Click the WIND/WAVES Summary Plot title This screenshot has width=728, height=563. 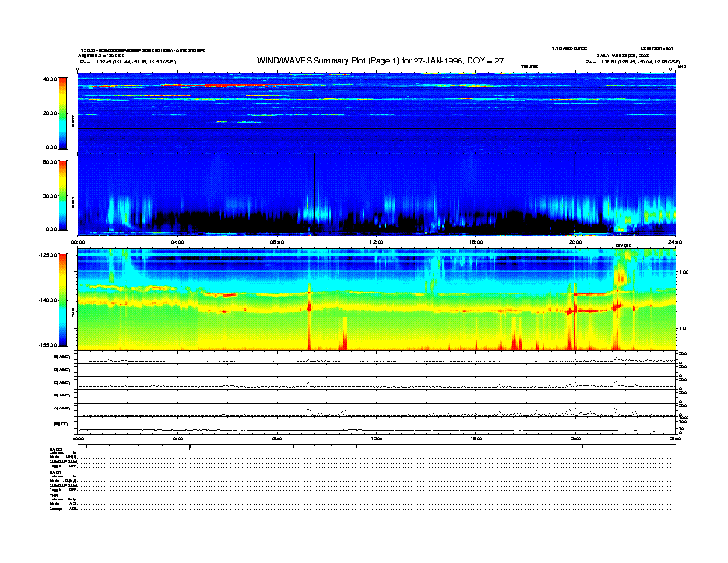pos(381,61)
